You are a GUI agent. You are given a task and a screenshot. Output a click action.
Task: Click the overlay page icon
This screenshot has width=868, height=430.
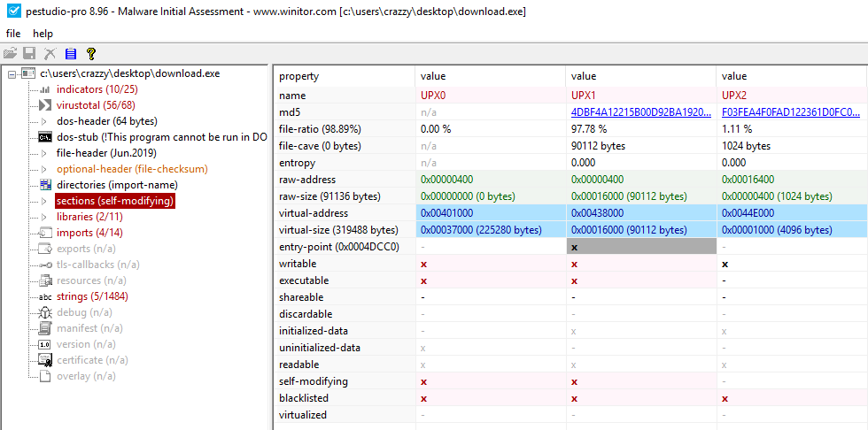click(x=45, y=376)
